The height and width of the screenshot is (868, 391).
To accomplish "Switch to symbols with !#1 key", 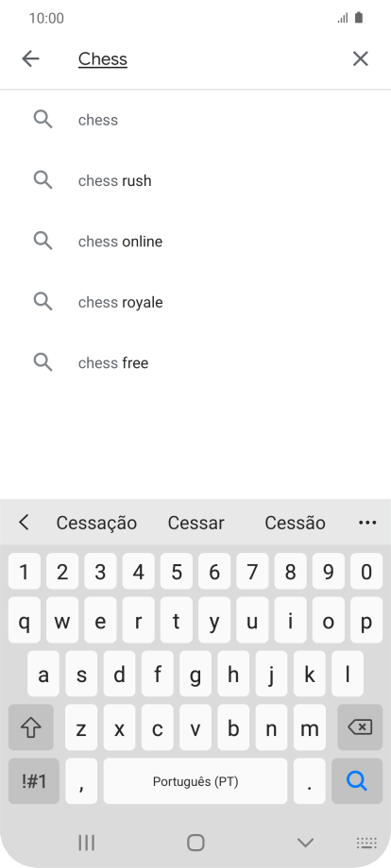I will pos(34,781).
